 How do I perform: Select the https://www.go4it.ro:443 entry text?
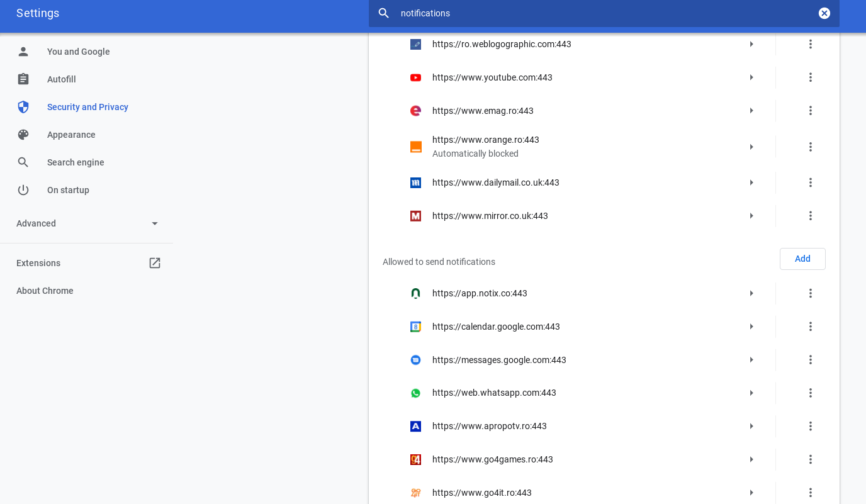tap(482, 493)
